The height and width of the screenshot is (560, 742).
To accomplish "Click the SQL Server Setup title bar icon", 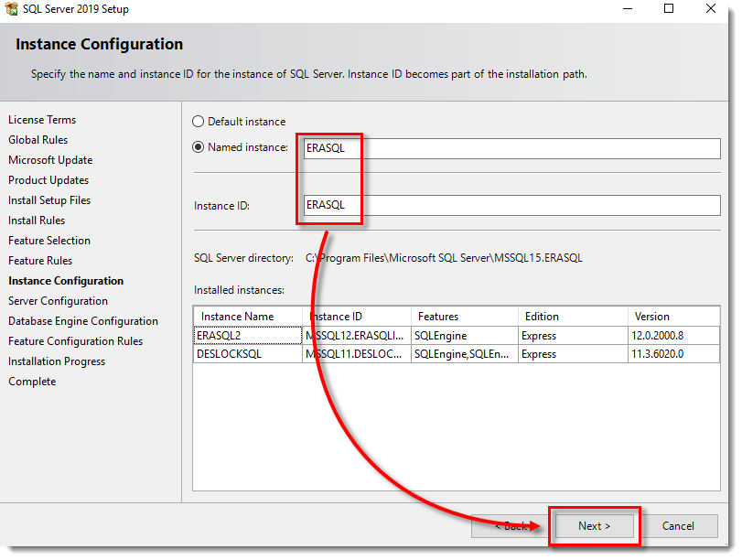I will click(x=11, y=9).
